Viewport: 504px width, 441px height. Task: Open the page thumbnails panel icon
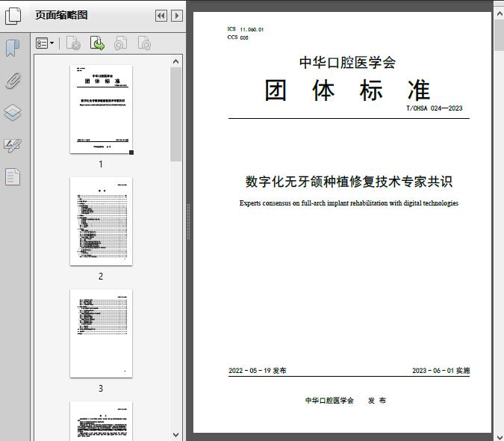(13, 16)
